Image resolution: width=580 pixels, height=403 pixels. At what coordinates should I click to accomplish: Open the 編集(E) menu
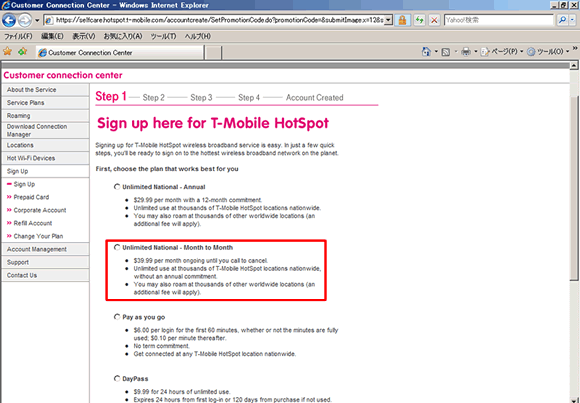(52, 36)
